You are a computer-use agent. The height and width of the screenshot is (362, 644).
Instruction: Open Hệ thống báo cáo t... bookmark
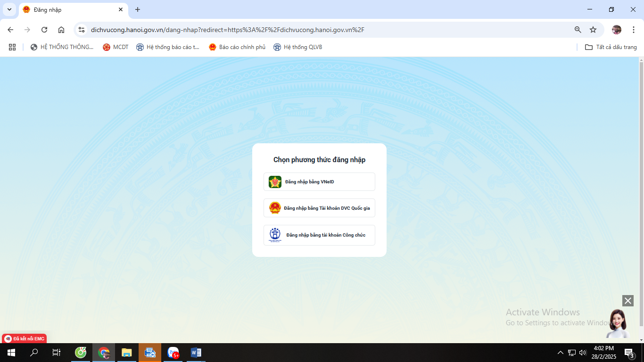click(x=168, y=47)
